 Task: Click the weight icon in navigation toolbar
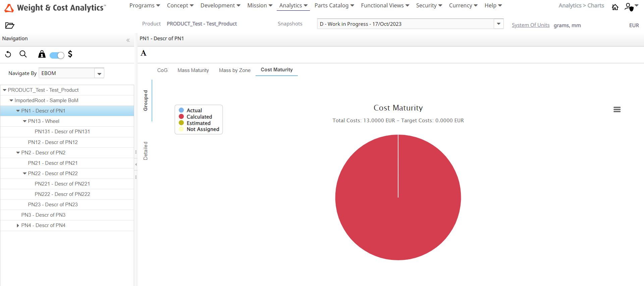pos(42,54)
